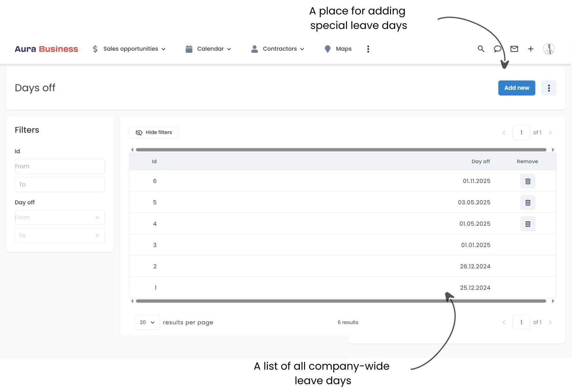Remove day off dated 03.05.2025

tap(528, 203)
